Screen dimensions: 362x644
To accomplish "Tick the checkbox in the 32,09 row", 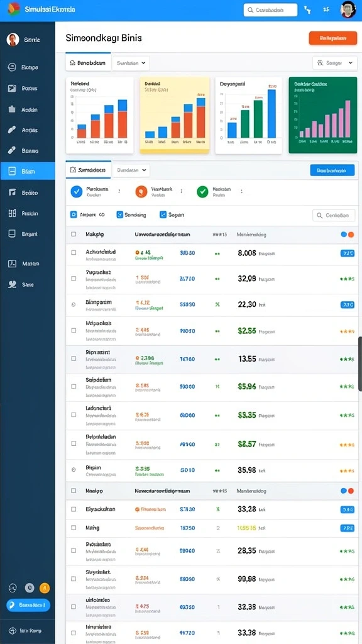I will pos(74,279).
